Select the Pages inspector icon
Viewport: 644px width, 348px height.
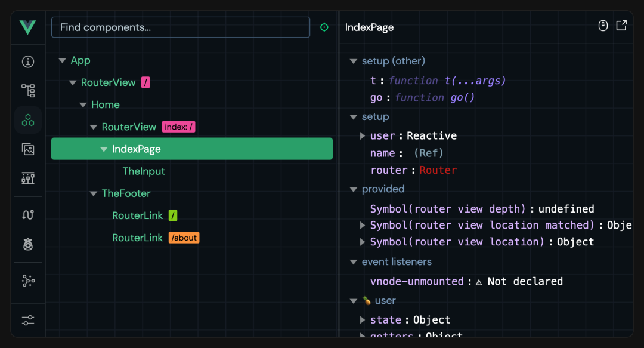27,90
